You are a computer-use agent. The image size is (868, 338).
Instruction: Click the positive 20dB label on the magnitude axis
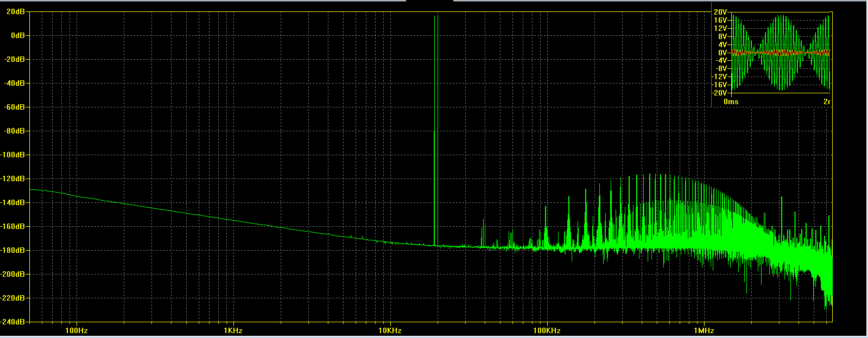[x=16, y=11]
